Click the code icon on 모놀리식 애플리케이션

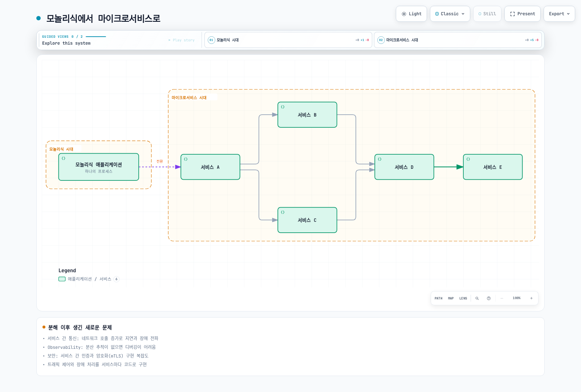[63, 158]
